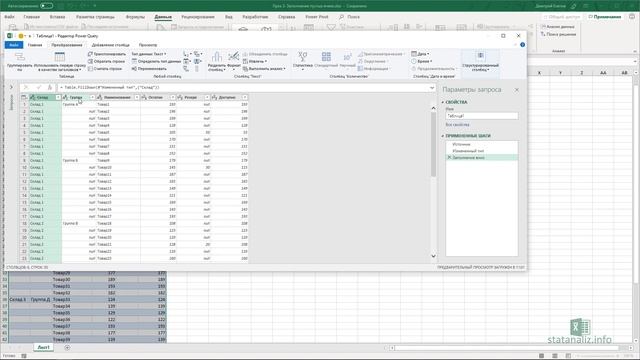
Task: Click Split Column icon
Action: pyautogui.click(x=217, y=56)
